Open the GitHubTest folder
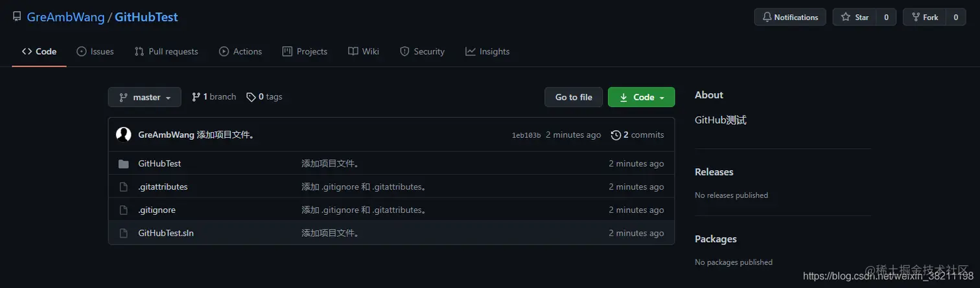Image resolution: width=980 pixels, height=288 pixels. [x=159, y=164]
